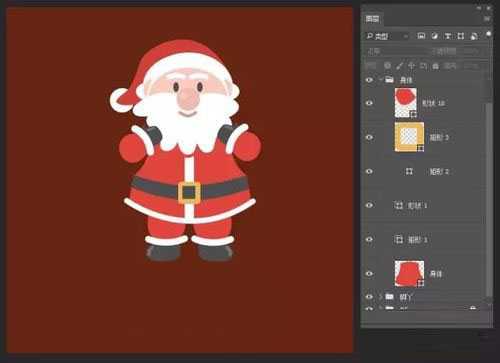Click the type layer filter icon
This screenshot has height=363, width=500.
click(x=448, y=36)
